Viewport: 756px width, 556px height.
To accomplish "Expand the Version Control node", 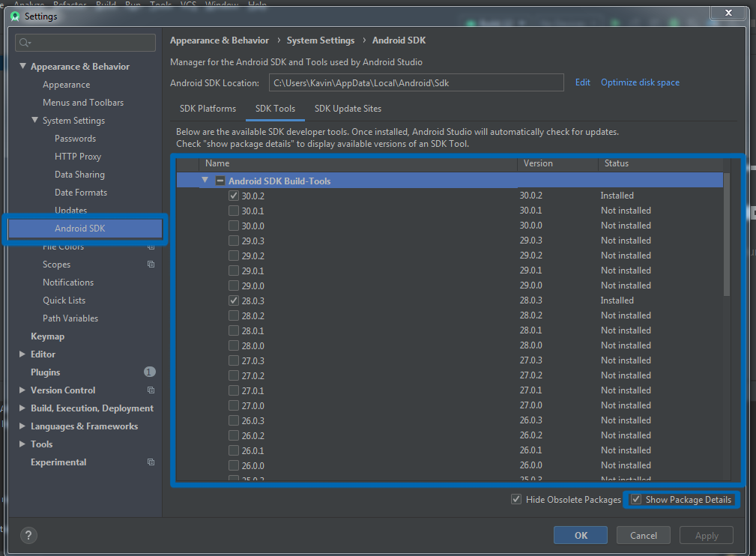I will pos(22,390).
